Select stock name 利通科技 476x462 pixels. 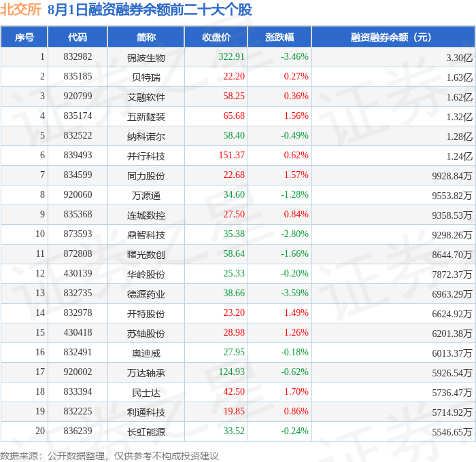pos(146,412)
